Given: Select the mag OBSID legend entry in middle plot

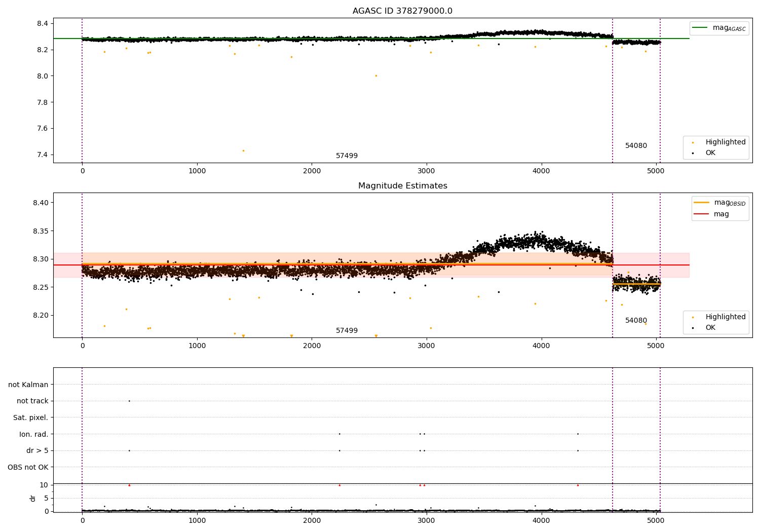Looking at the screenshot, I should tap(720, 203).
